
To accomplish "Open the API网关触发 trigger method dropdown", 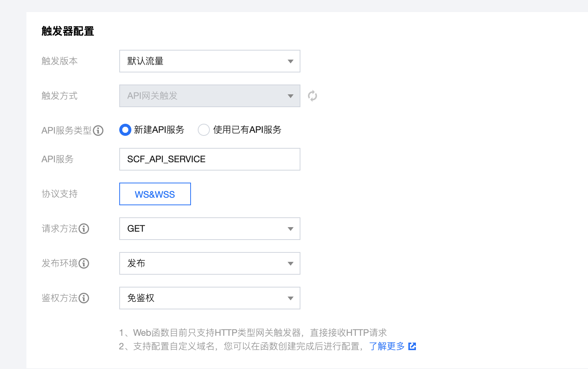I will (x=209, y=96).
